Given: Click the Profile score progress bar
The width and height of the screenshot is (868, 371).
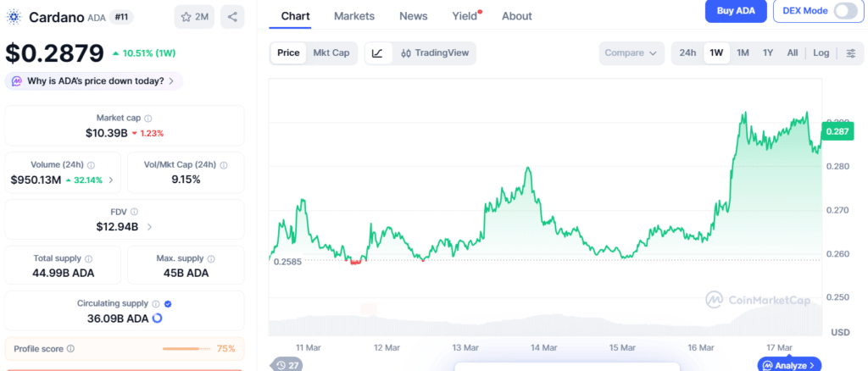Looking at the screenshot, I should pyautogui.click(x=186, y=349).
